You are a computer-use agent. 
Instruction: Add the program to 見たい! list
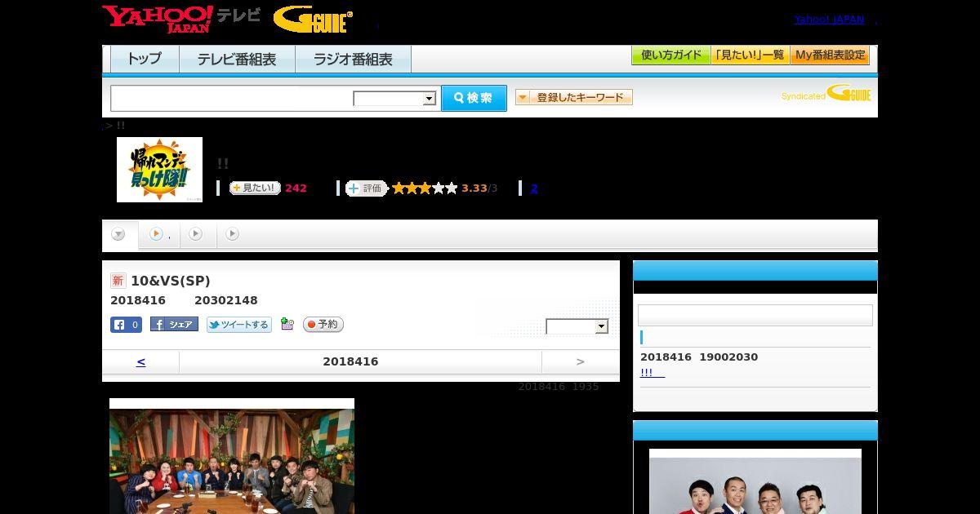pos(255,188)
